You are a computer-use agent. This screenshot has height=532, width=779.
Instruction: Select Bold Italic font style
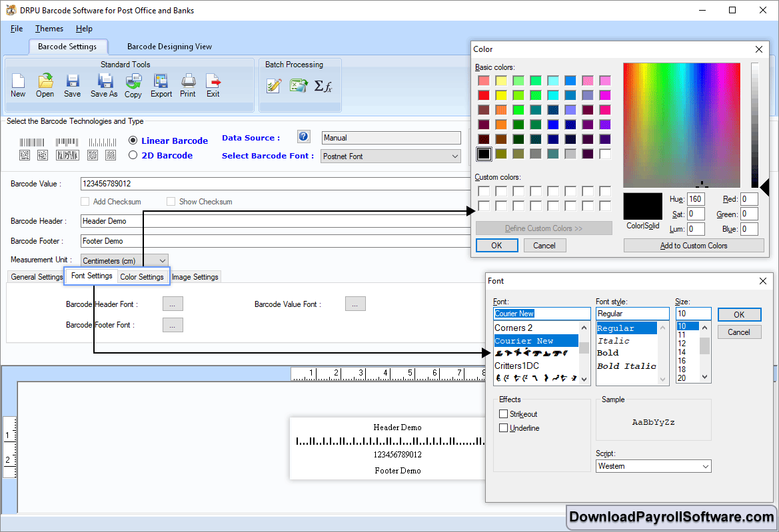(626, 366)
